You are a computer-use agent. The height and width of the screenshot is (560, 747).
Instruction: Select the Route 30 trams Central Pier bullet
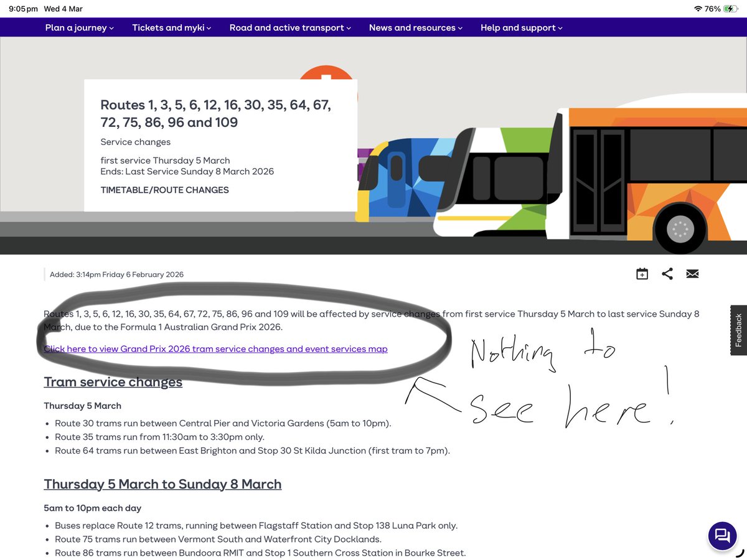(223, 424)
